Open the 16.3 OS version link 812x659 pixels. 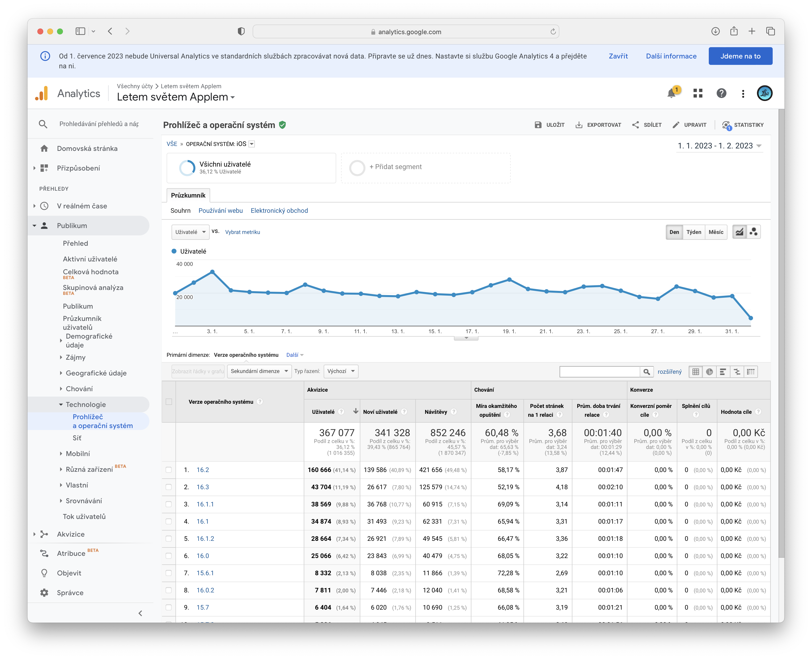203,487
